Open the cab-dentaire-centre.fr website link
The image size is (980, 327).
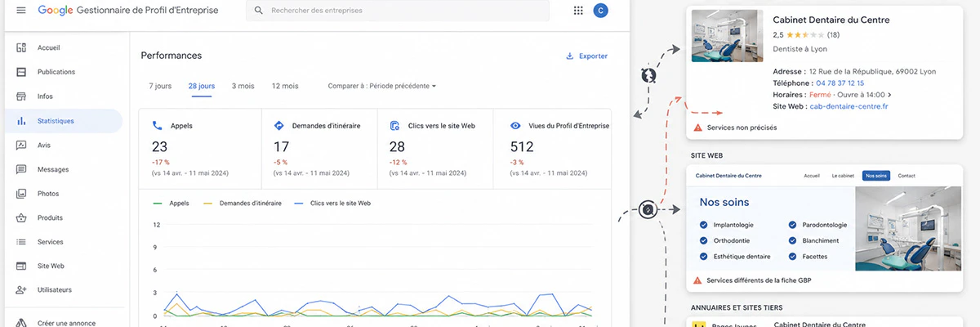coord(849,106)
